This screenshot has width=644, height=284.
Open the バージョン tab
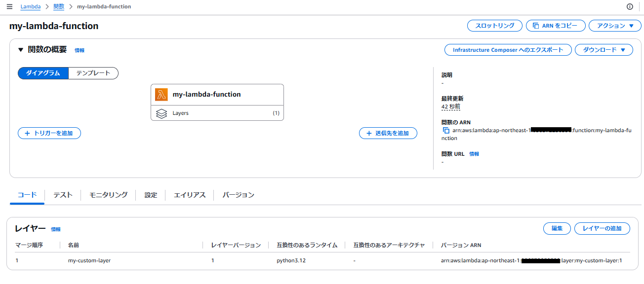point(239,195)
